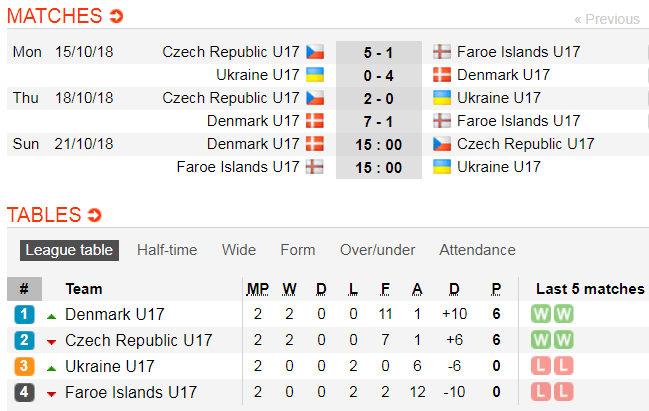The image size is (649, 411).
Task: Click green up arrow next to Denmark U17
Action: point(51,317)
